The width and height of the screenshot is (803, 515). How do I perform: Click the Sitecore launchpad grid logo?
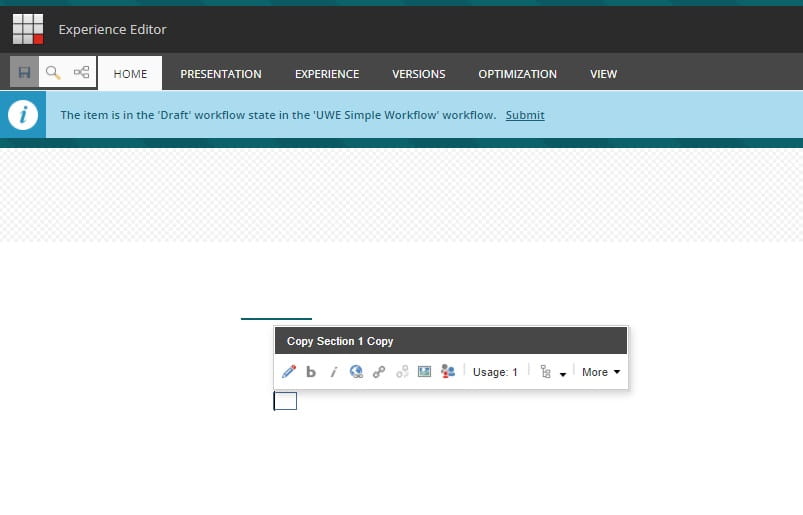[x=28, y=30]
